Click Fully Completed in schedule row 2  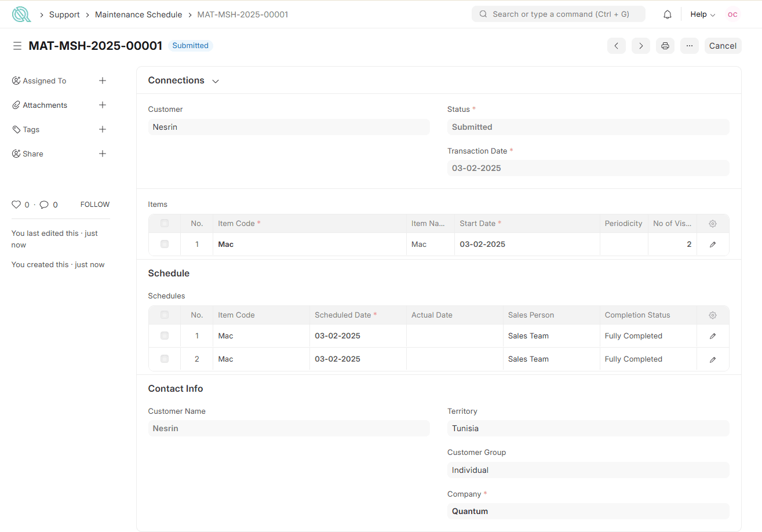pos(633,359)
